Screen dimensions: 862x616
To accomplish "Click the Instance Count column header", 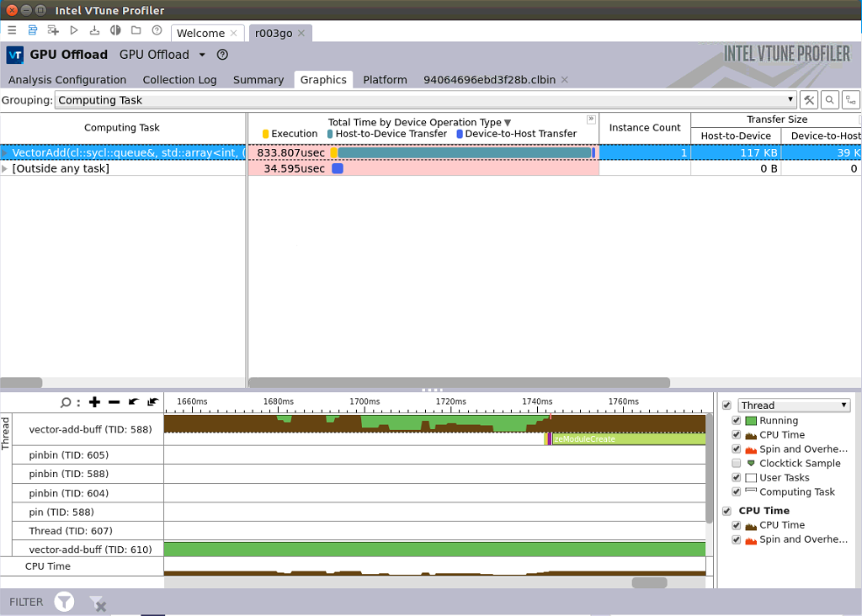I will point(644,127).
